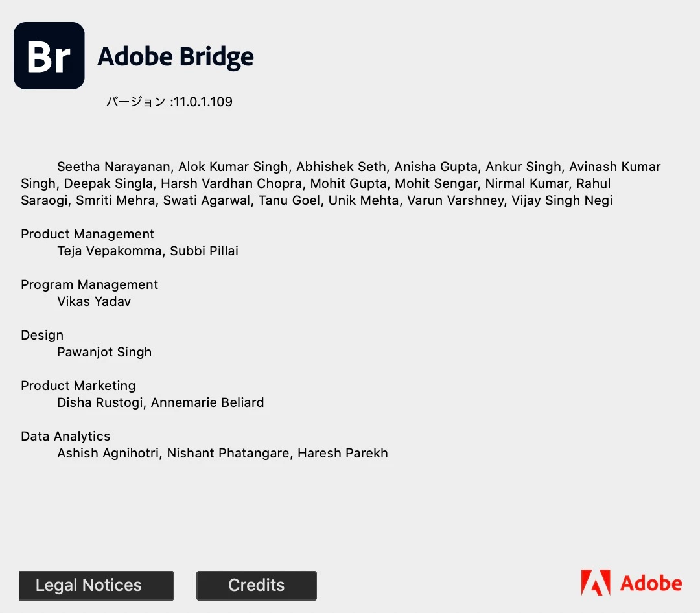Click the Design heading

point(42,335)
